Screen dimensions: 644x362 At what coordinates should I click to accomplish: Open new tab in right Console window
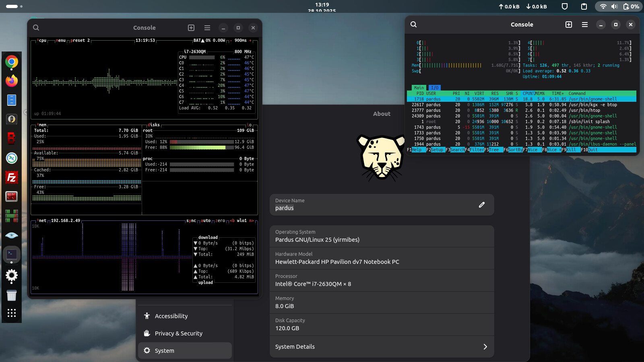pos(569,25)
